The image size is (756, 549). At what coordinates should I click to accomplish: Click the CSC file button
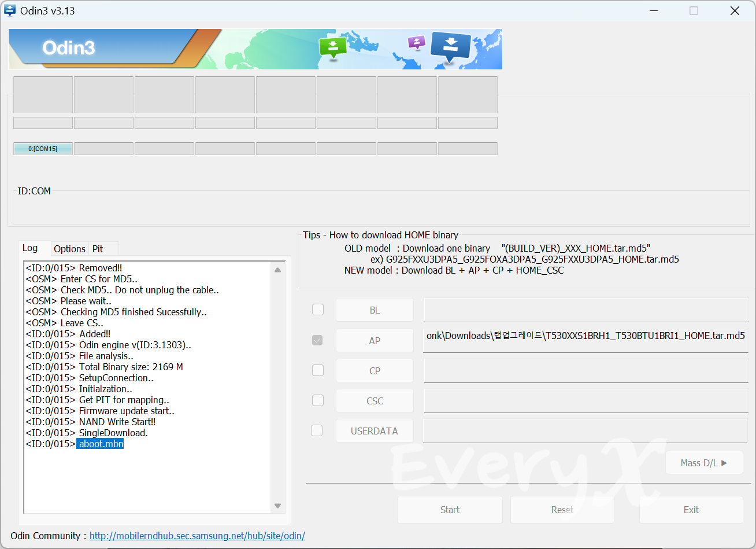click(375, 401)
